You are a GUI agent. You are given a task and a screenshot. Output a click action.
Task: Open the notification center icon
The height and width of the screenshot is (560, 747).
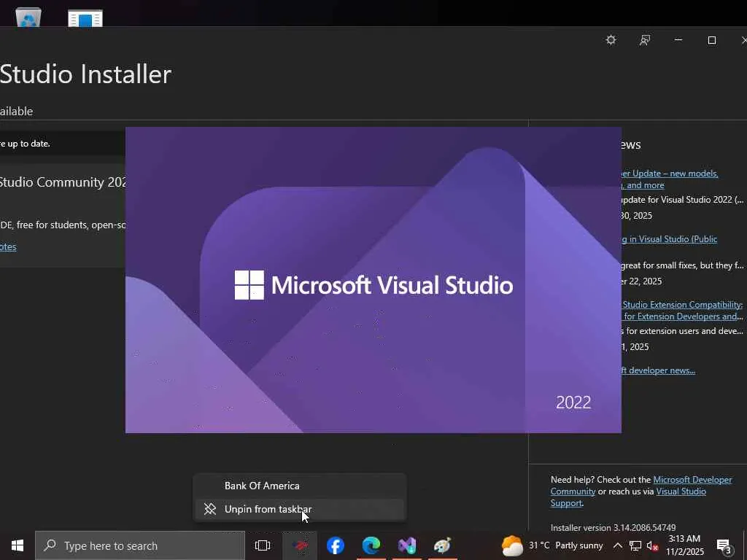coord(724,546)
